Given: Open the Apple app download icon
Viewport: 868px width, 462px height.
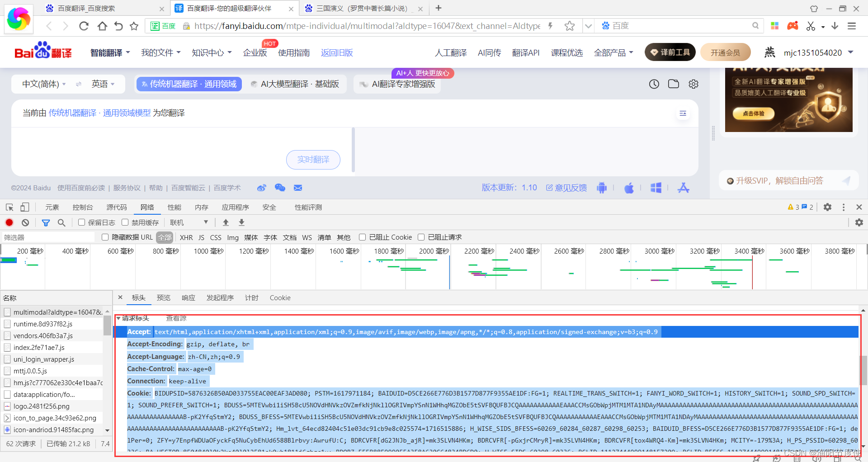Looking at the screenshot, I should pos(629,188).
